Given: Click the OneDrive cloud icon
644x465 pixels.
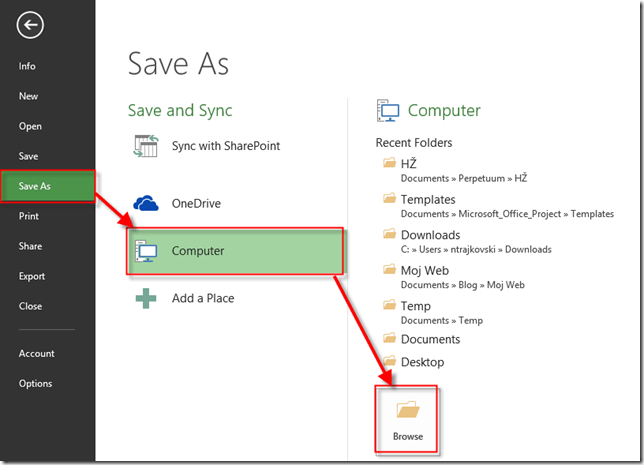Looking at the screenshot, I should (x=147, y=203).
